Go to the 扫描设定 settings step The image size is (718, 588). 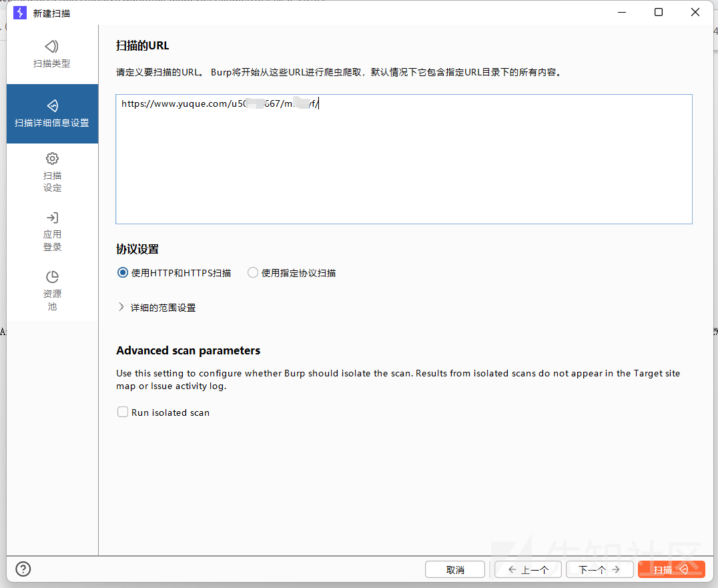(52, 173)
